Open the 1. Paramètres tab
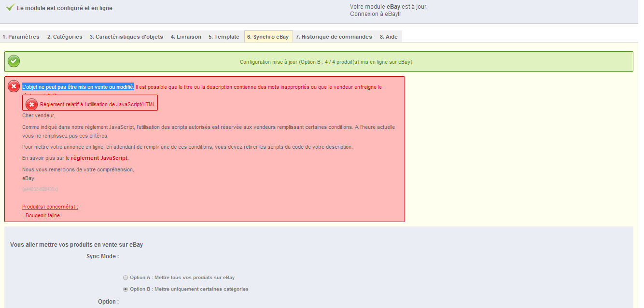The image size is (644, 308). coord(21,37)
